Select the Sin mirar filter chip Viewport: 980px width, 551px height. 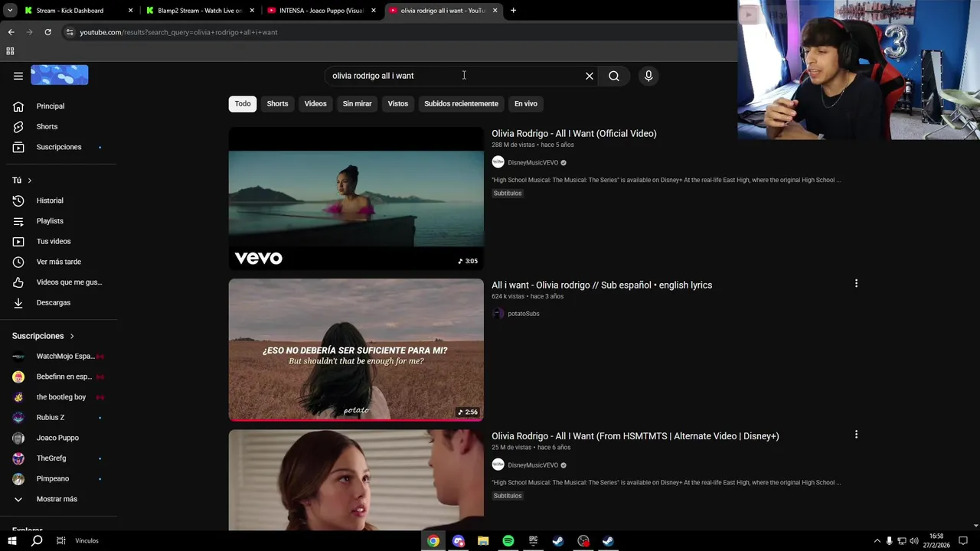357,104
